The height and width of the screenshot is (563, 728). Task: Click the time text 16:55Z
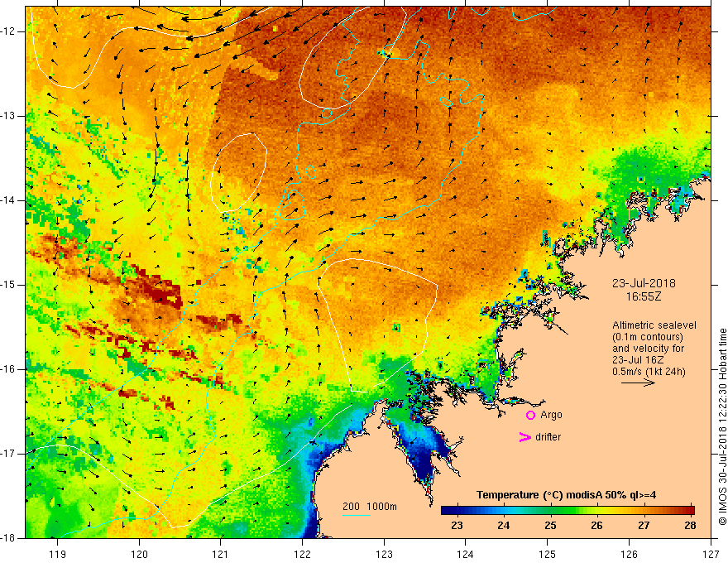(x=644, y=296)
